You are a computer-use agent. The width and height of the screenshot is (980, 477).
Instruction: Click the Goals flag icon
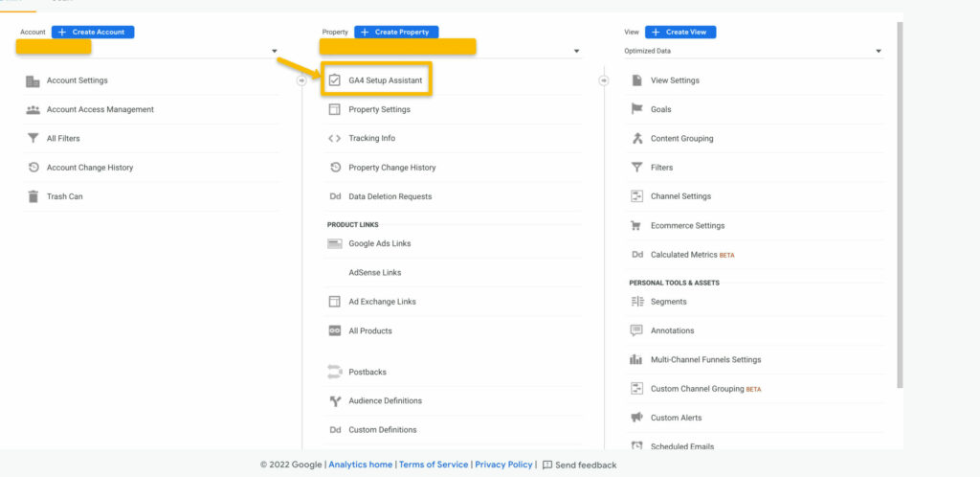636,109
